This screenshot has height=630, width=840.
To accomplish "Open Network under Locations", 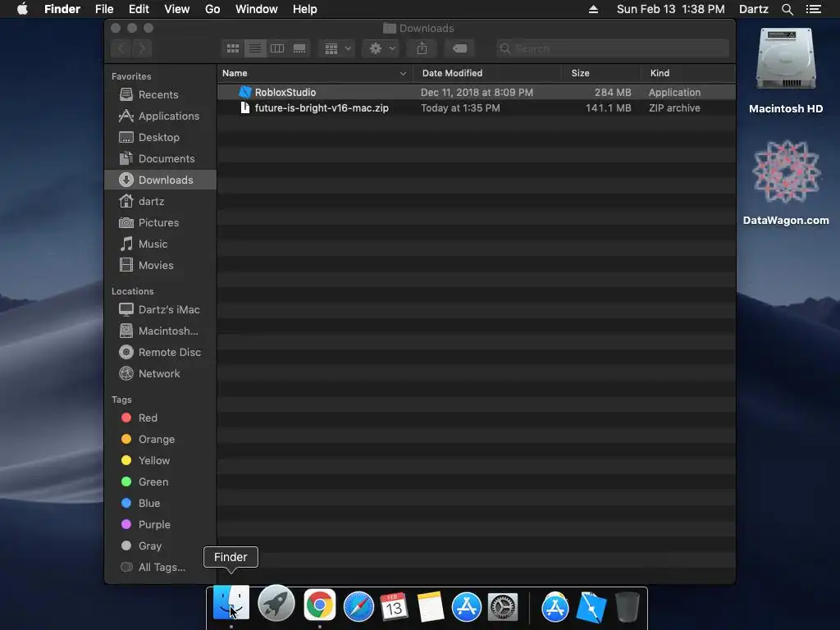I will point(160,374).
